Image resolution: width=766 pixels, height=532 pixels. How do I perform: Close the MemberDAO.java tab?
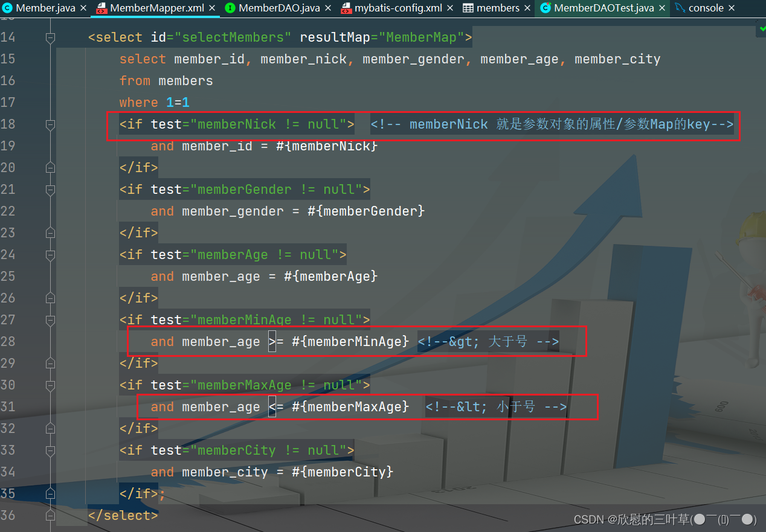click(x=328, y=8)
